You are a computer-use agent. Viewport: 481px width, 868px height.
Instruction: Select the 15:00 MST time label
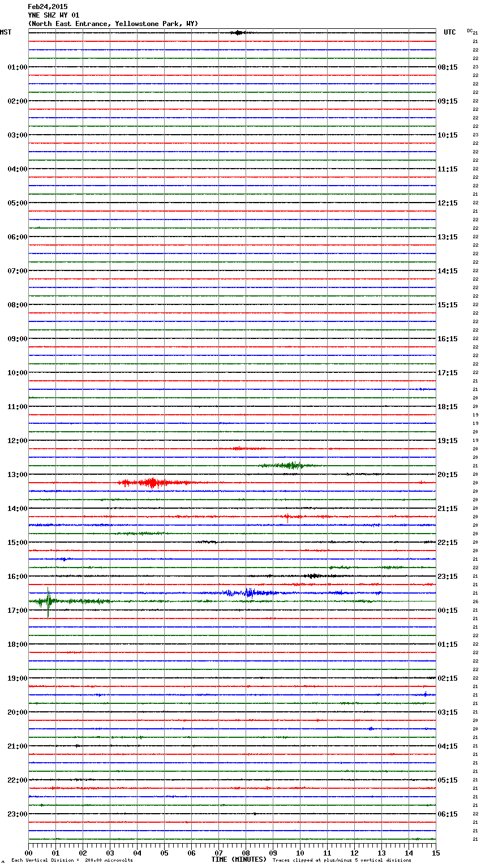pyautogui.click(x=17, y=543)
